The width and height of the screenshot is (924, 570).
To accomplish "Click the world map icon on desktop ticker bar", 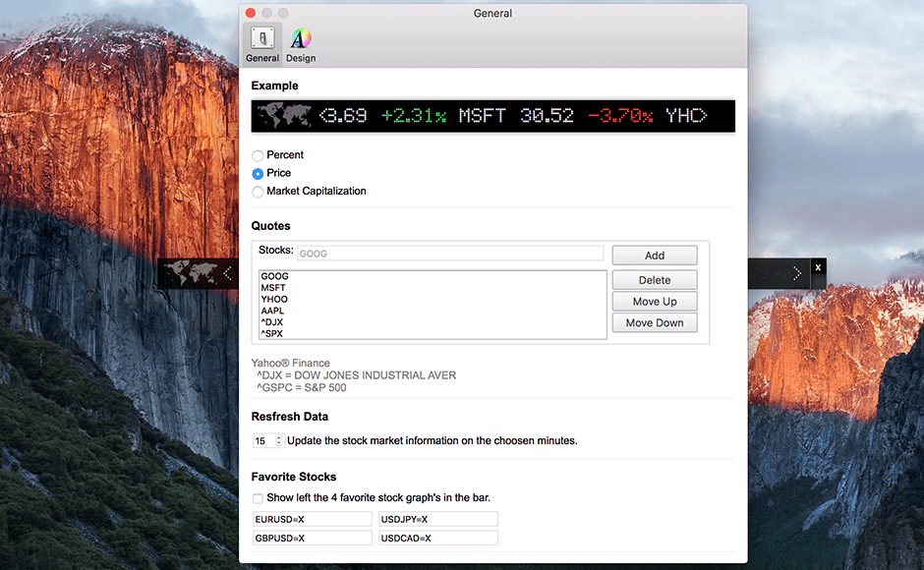I will (x=191, y=273).
